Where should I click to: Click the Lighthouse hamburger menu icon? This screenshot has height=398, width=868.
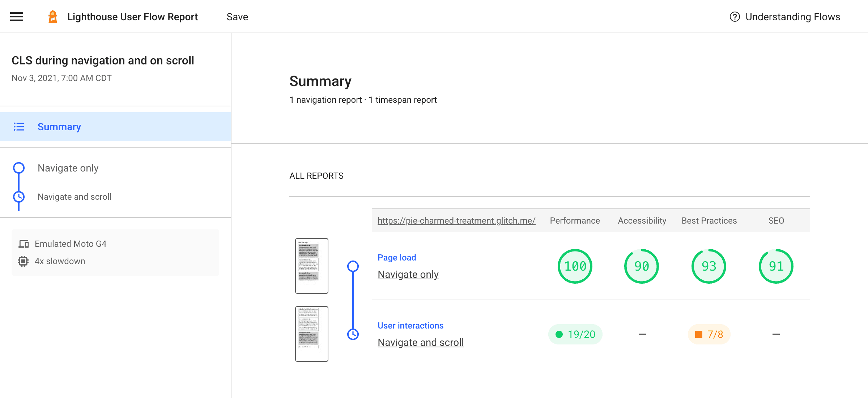(x=16, y=16)
